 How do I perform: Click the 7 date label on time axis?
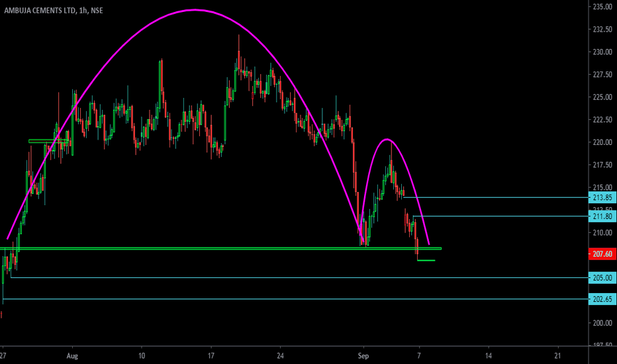click(x=419, y=356)
